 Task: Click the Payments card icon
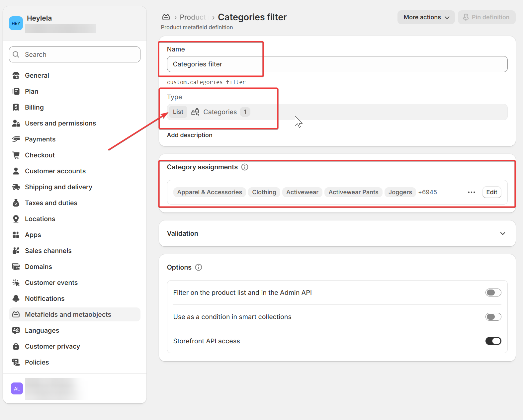(16, 139)
